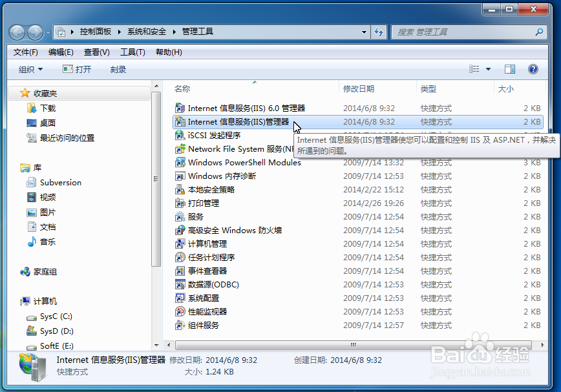The image size is (561, 392).
Task: Click the 服务 gear icon
Action: pos(180,217)
